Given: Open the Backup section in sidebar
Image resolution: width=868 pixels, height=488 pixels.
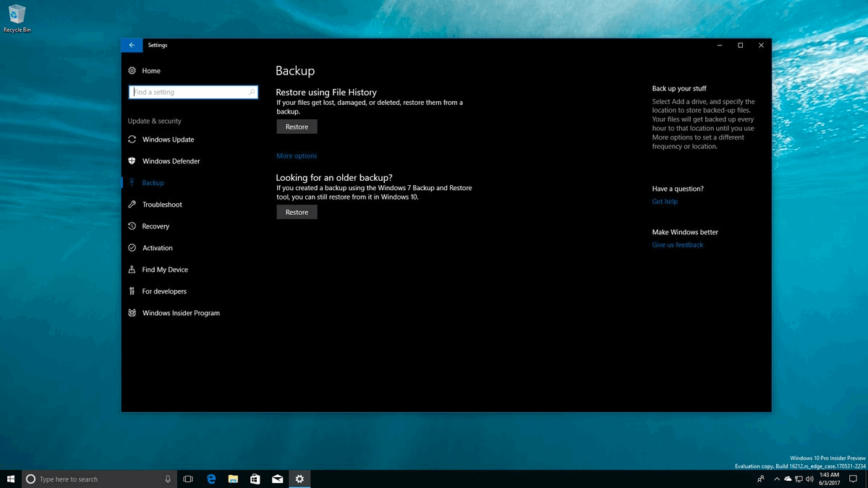Looking at the screenshot, I should pos(153,183).
